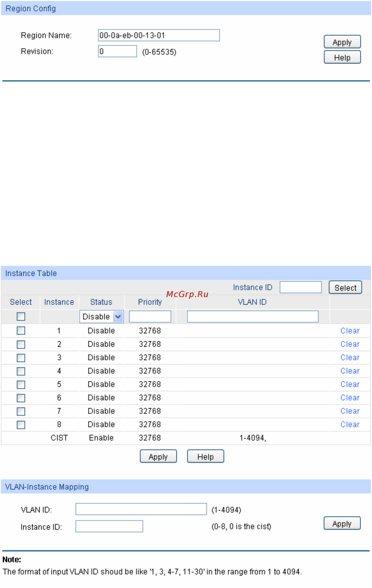Viewport: 372px width, 588px height.
Task: Clear VLAN mapping for instance 7
Action: pyautogui.click(x=350, y=412)
